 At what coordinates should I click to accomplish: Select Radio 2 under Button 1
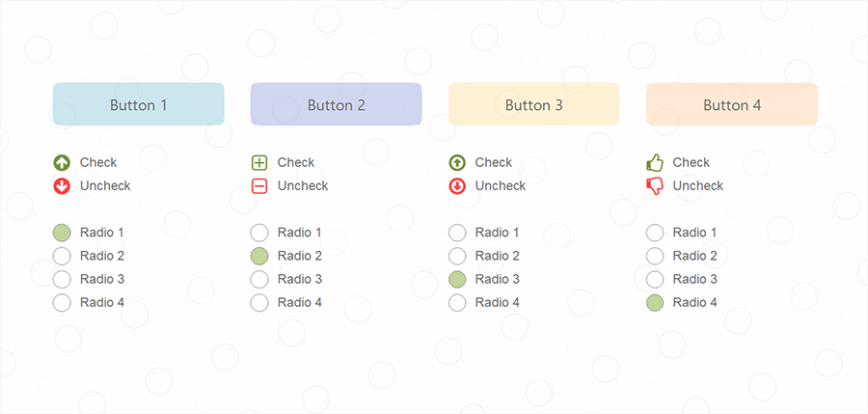click(x=62, y=256)
